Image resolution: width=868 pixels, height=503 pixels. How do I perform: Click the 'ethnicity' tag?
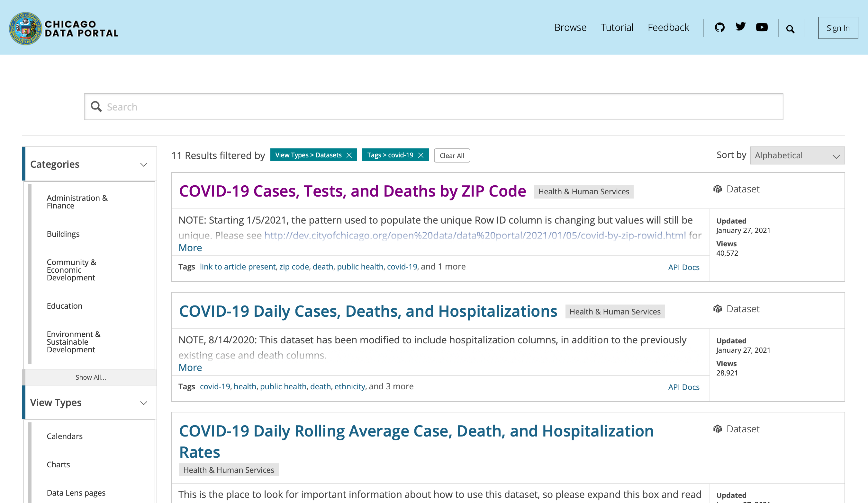tap(350, 386)
